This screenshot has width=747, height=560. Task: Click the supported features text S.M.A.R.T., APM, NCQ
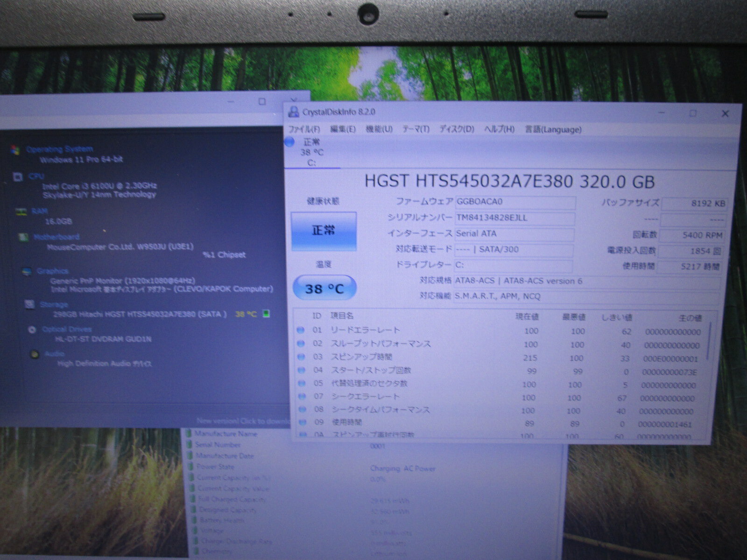pos(498,296)
